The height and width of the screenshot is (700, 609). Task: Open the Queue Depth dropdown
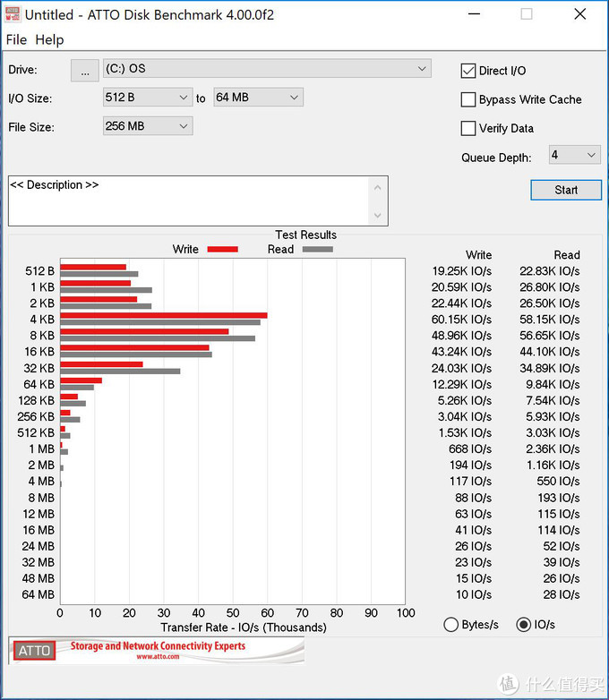click(573, 155)
